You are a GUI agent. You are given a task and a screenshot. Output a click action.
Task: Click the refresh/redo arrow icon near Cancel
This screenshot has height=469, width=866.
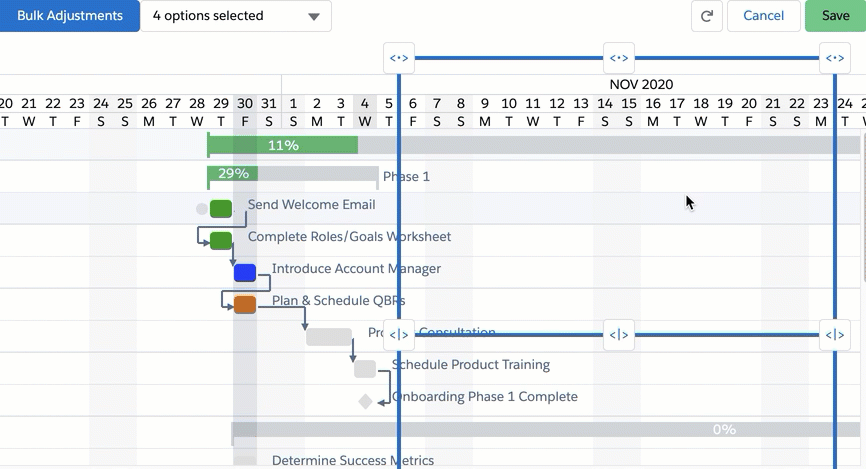click(706, 16)
